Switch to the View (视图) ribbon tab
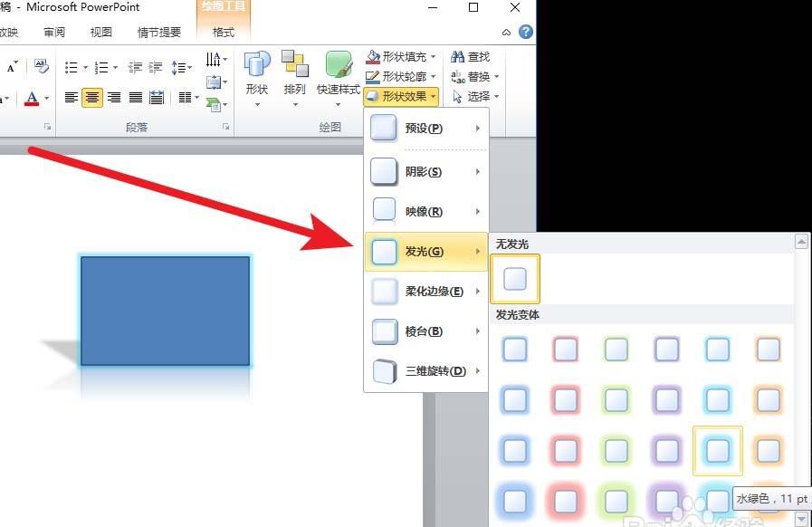812x527 pixels. (100, 32)
